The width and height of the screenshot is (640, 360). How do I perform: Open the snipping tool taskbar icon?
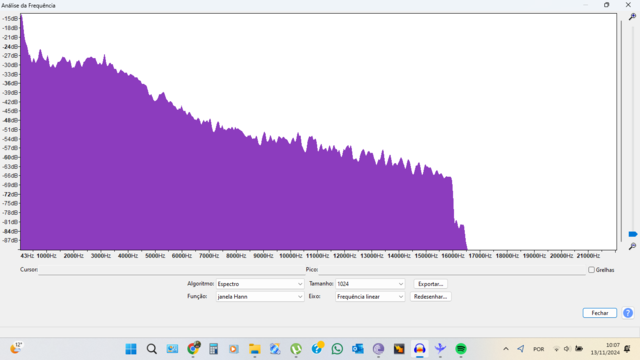pos(275,349)
